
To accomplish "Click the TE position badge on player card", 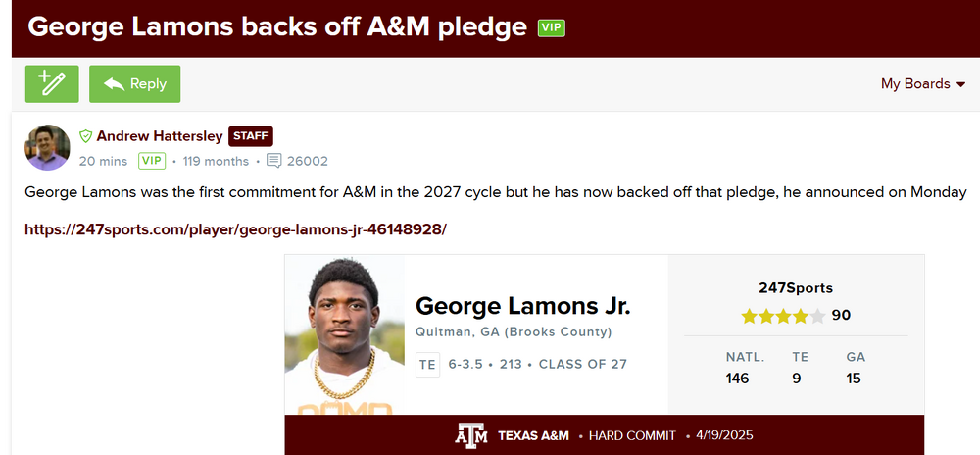I will 427,364.
